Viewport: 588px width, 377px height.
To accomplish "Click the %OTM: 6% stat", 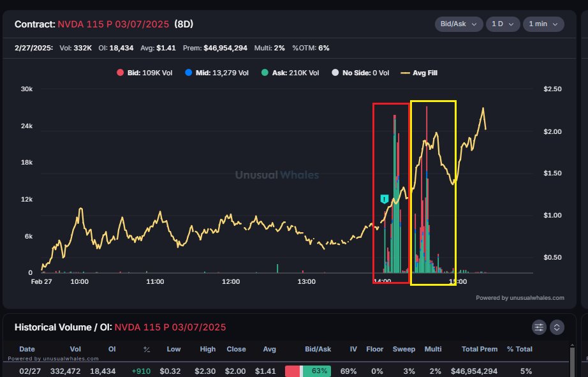I will click(311, 48).
